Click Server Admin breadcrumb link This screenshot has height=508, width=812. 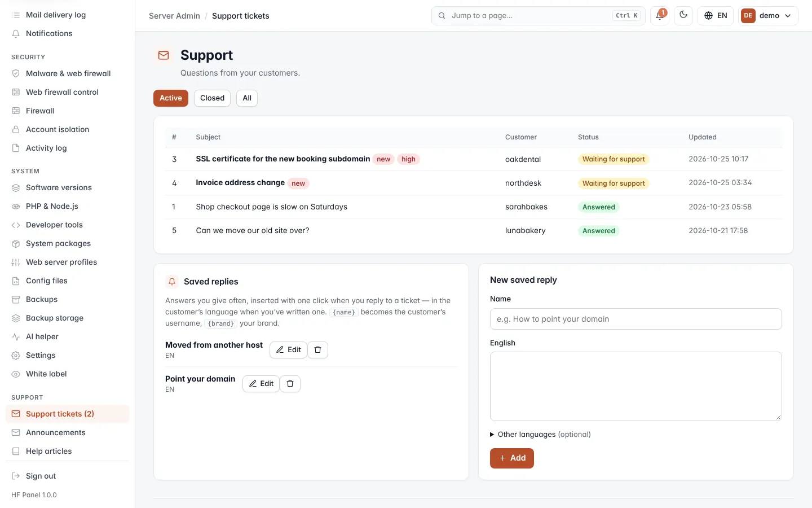coord(174,16)
